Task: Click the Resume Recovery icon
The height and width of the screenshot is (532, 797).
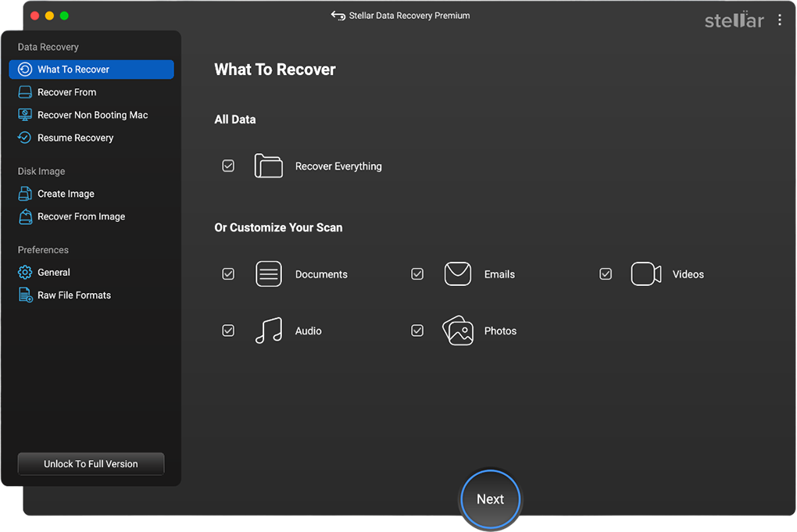Action: pyautogui.click(x=25, y=137)
